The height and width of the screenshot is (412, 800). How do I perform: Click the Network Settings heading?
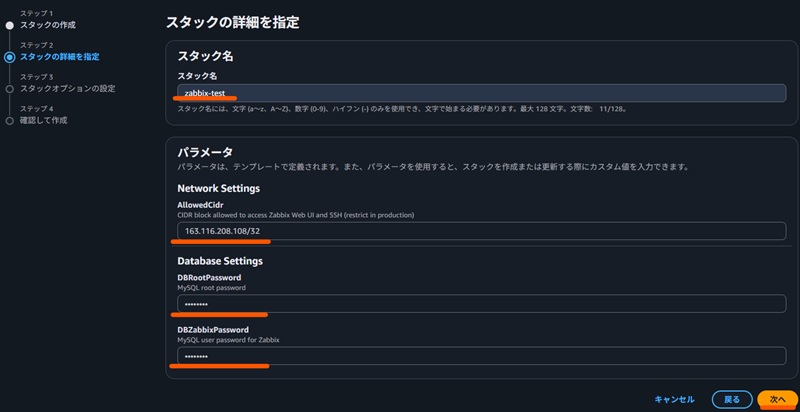point(218,189)
